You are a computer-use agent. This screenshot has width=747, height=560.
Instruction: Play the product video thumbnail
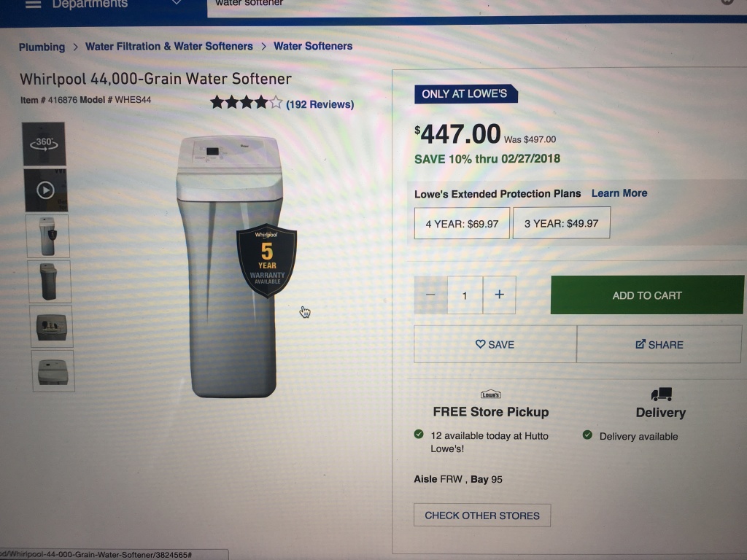click(46, 190)
